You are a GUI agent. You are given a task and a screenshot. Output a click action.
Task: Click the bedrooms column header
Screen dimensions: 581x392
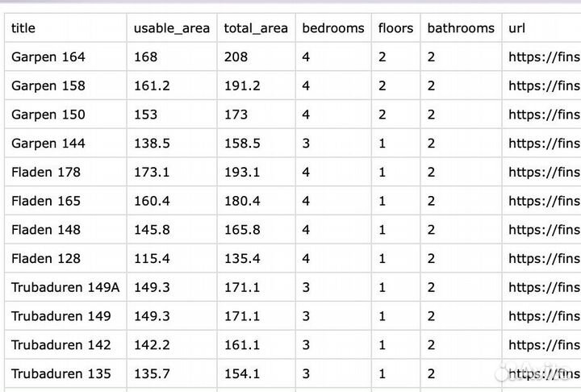click(x=332, y=28)
